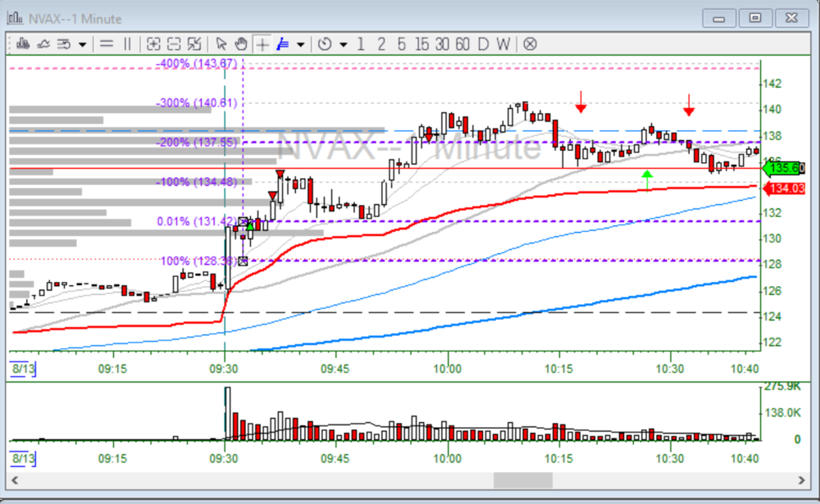Click the zoom in icon
820x504 pixels.
point(153,44)
